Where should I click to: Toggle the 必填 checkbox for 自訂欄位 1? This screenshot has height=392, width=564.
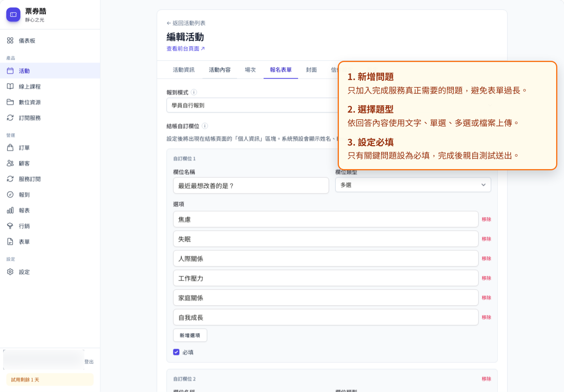point(176,352)
